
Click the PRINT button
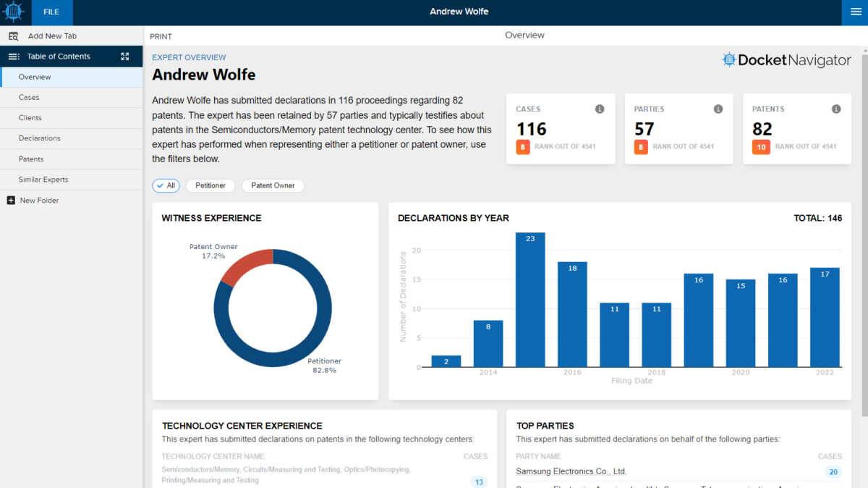pos(161,36)
